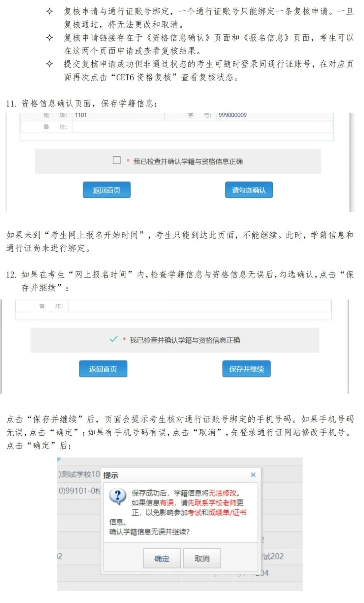Click the 备注 field under 班级 row
Viewport: 364px width, 603px height.
pyautogui.click(x=202, y=127)
